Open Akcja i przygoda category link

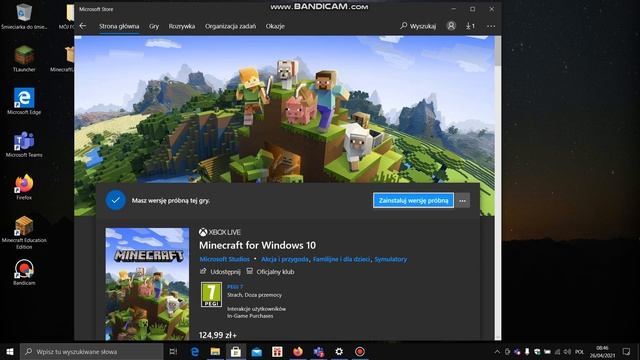point(284,259)
